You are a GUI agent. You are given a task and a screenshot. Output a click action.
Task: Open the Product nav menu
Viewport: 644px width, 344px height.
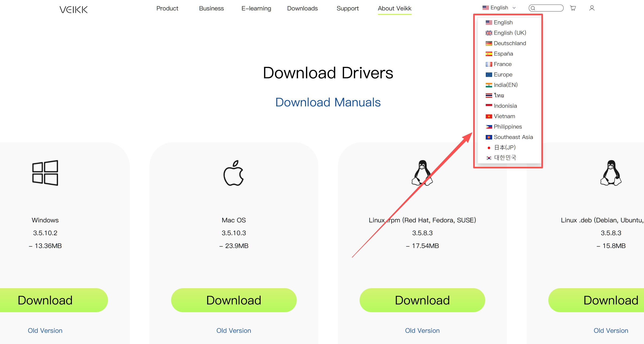coord(167,9)
